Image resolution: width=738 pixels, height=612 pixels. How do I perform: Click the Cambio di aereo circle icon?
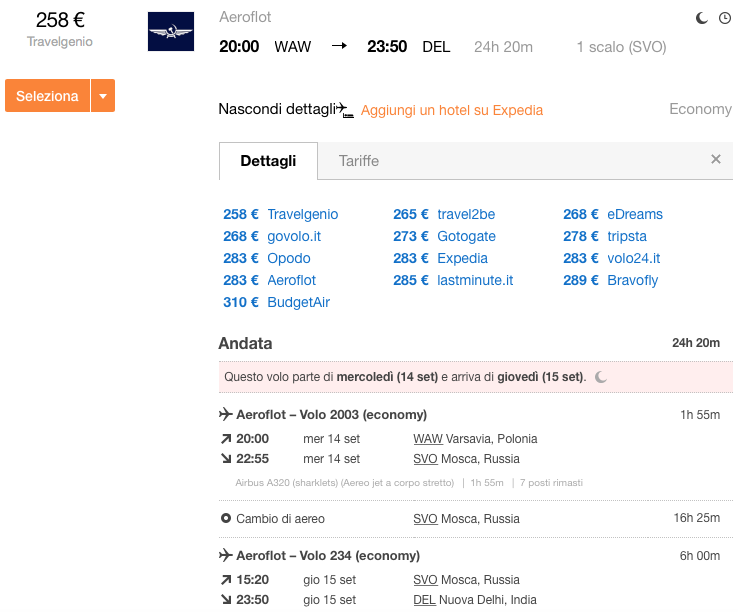[x=226, y=518]
